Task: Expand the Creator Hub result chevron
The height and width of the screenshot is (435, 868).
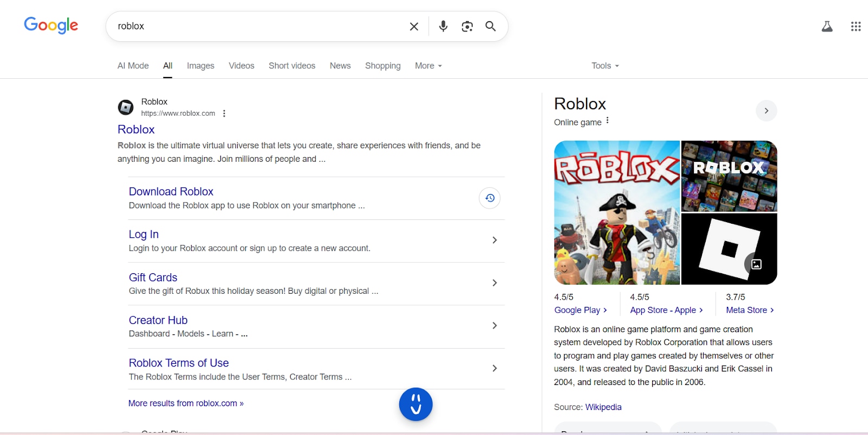Action: [x=494, y=325]
